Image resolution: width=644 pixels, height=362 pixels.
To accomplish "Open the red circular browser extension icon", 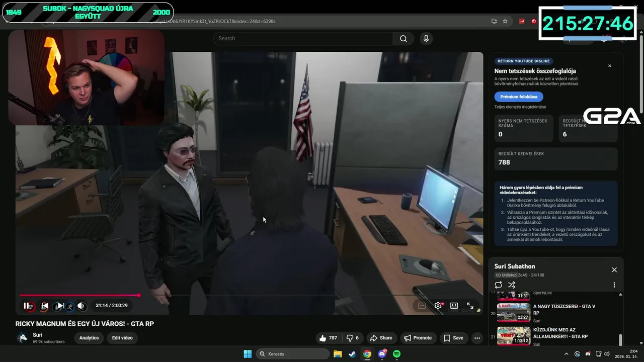I will (x=534, y=21).
